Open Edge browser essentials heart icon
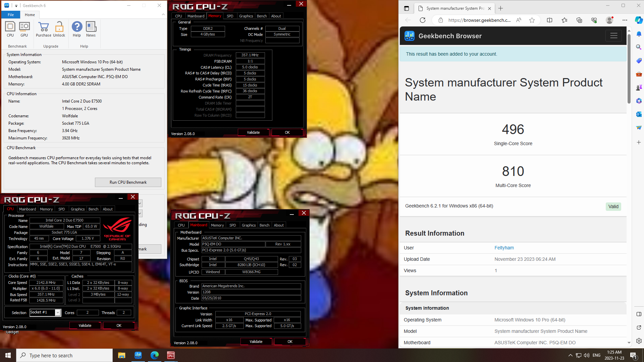 tap(594, 20)
